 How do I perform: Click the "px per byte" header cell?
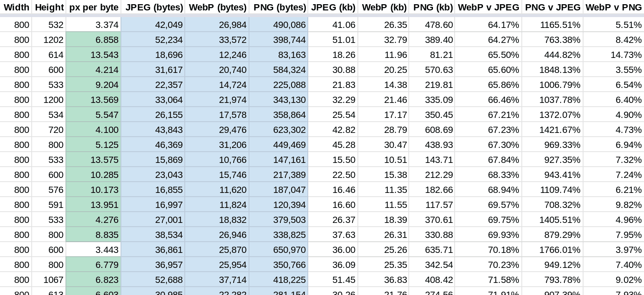tap(93, 7)
